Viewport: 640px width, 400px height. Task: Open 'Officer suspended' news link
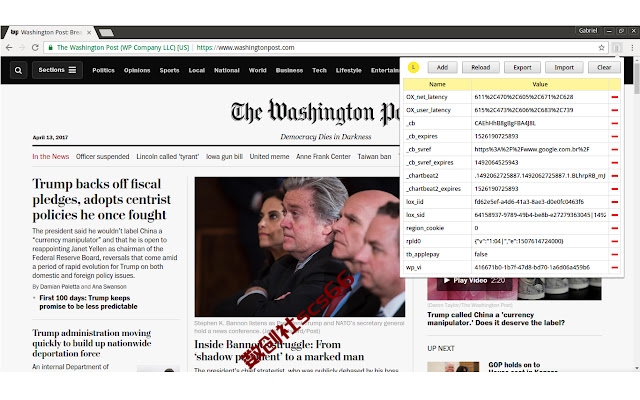[102, 157]
